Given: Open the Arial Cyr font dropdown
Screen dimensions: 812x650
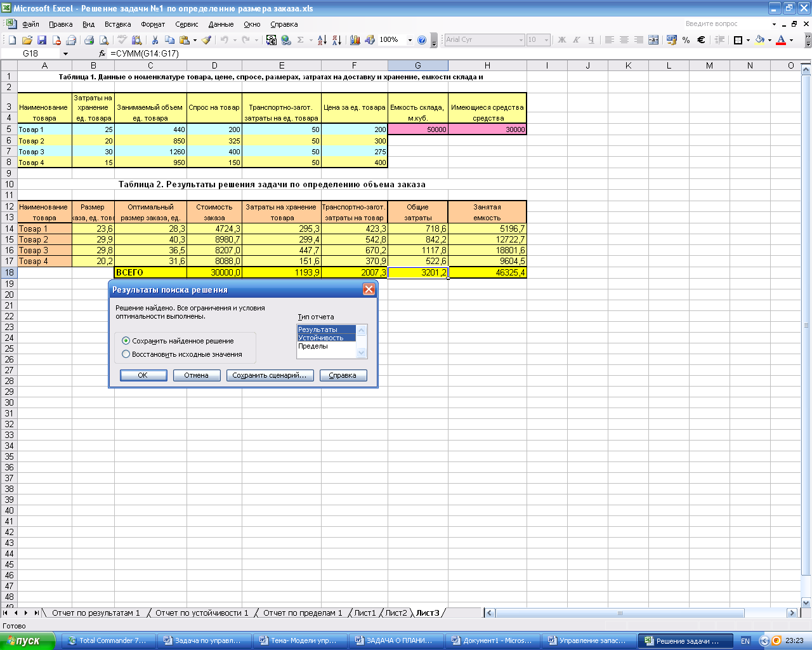Looking at the screenshot, I should pyautogui.click(x=521, y=40).
